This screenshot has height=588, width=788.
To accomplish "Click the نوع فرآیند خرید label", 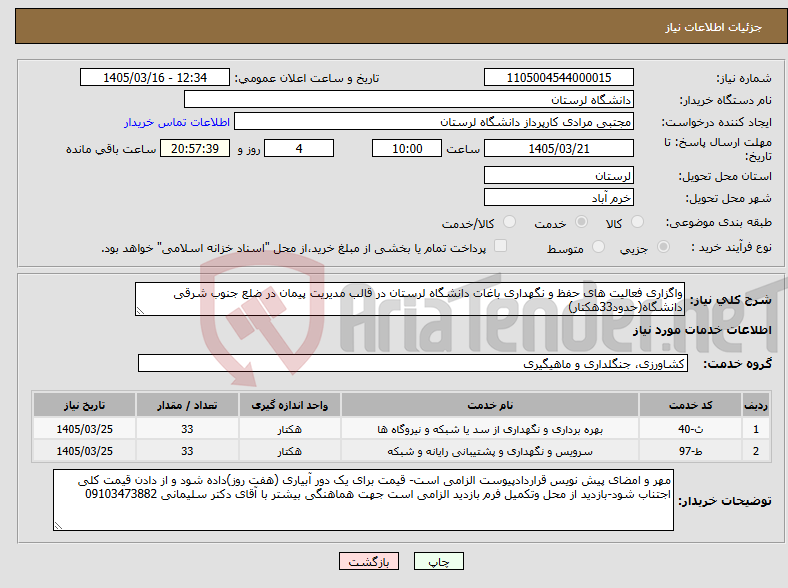I will 731,247.
